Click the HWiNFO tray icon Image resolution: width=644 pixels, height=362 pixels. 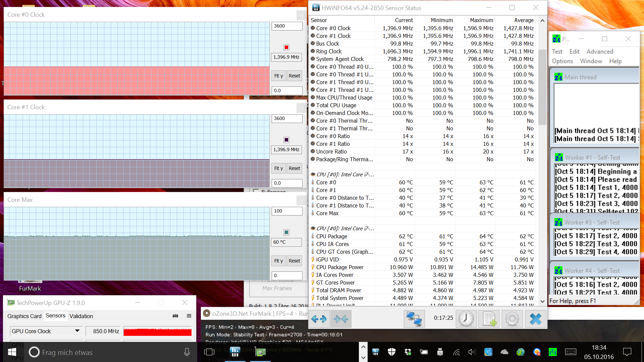[x=376, y=352]
